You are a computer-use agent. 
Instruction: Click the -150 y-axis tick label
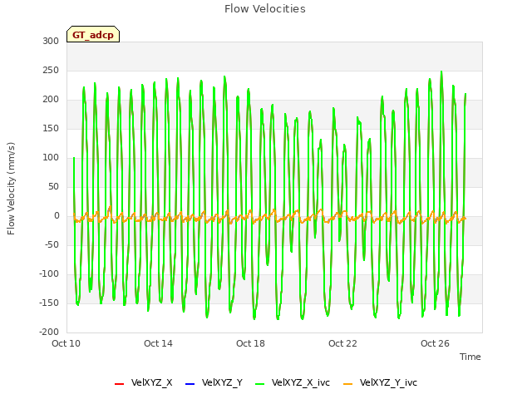click(49, 303)
